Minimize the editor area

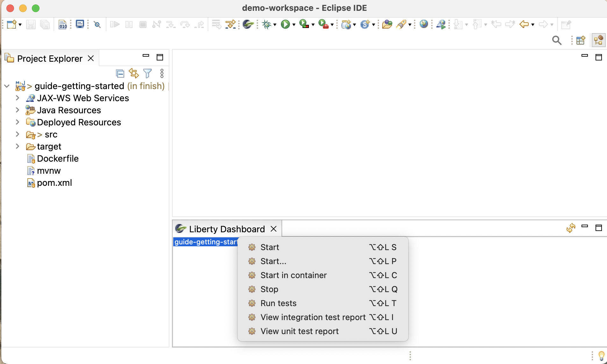point(585,56)
